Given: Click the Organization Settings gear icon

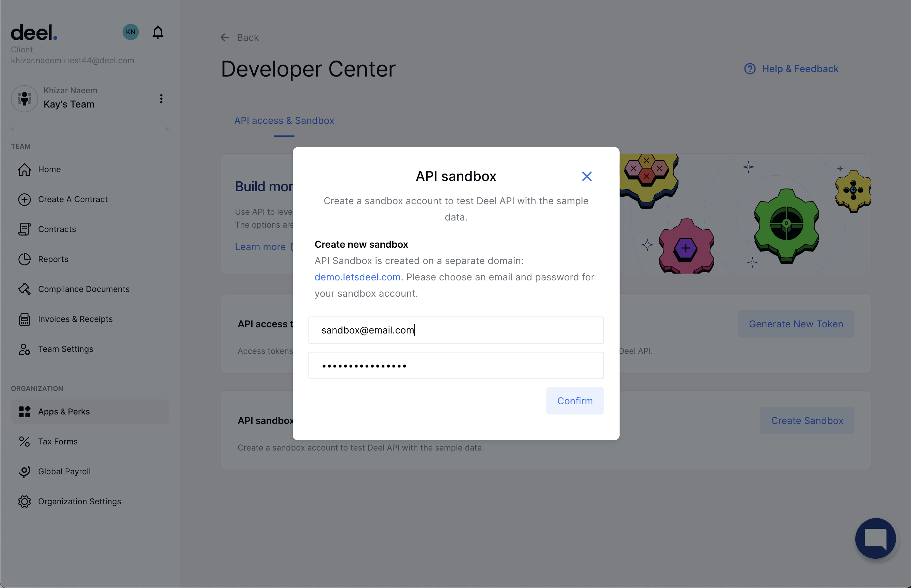Looking at the screenshot, I should [x=25, y=501].
